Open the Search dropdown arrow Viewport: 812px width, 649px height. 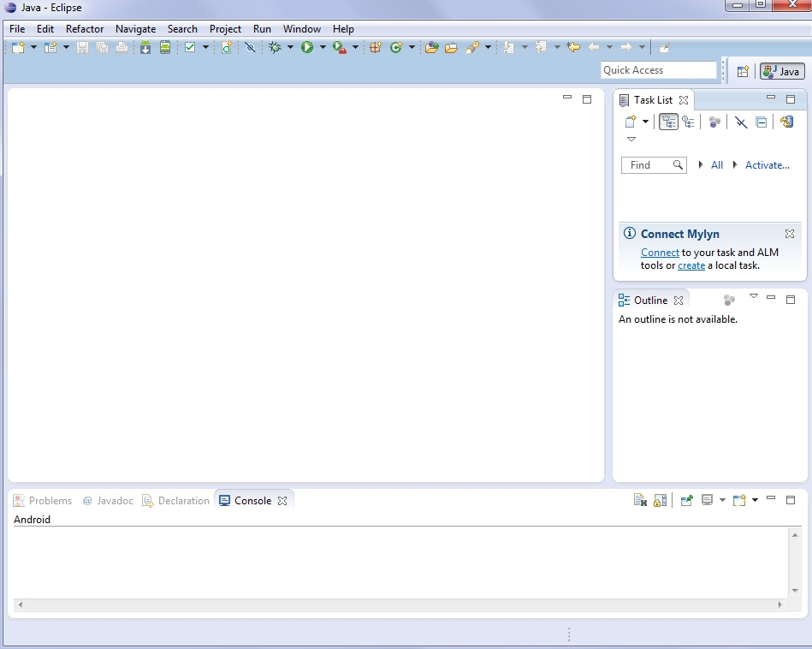488,47
